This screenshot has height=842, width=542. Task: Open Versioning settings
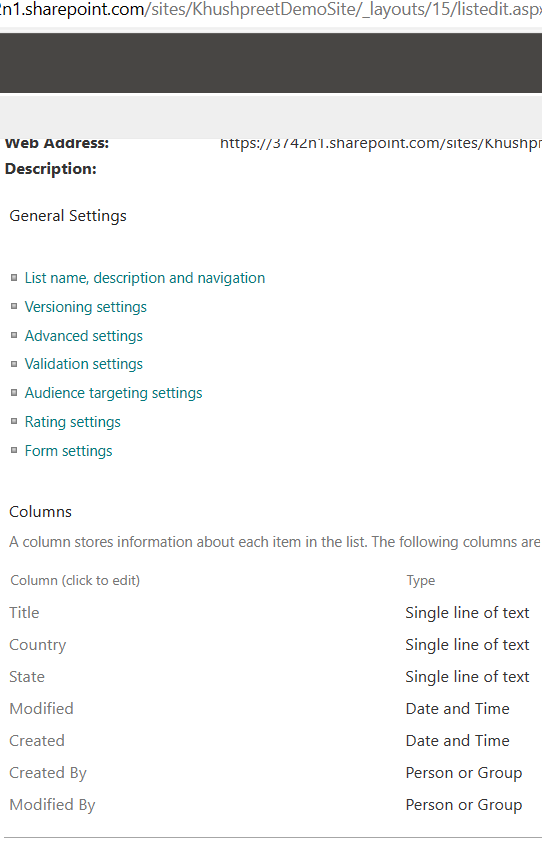85,307
